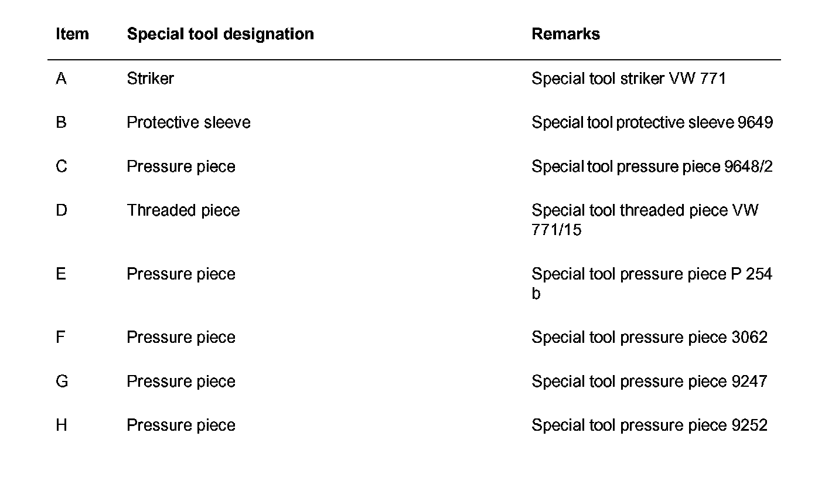The height and width of the screenshot is (504, 825).
Task: Select the item letter "B"
Action: [61, 122]
